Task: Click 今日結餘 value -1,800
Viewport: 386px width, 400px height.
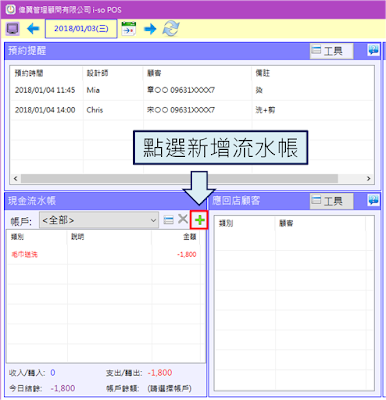Action: tap(63, 388)
